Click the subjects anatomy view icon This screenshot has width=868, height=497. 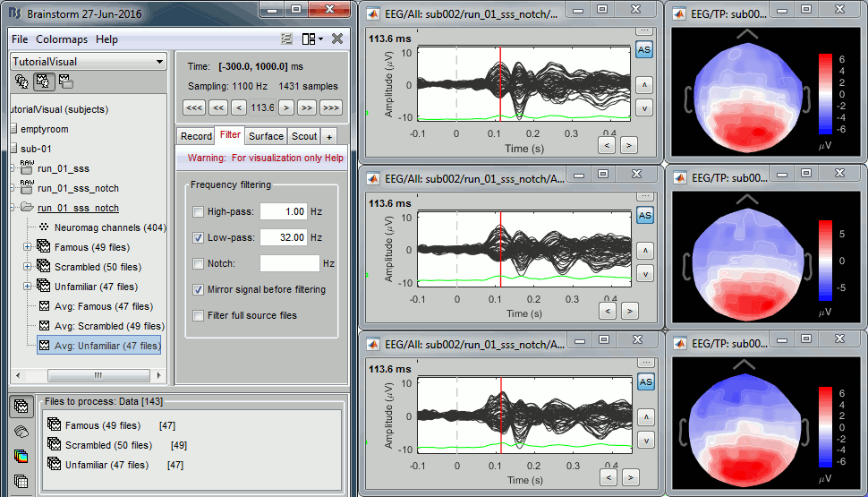[21, 82]
